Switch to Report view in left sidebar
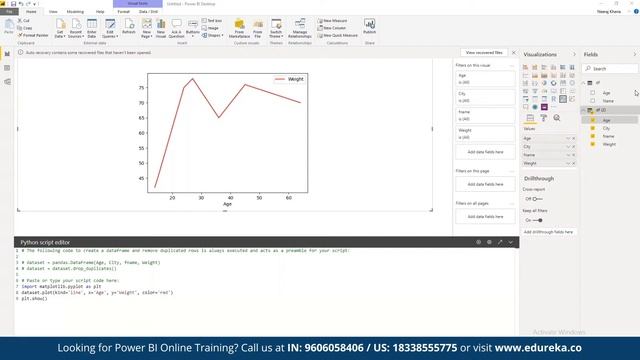 [7, 54]
